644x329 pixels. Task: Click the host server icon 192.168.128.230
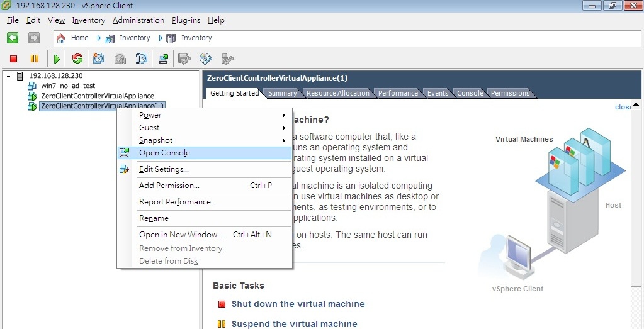point(20,76)
